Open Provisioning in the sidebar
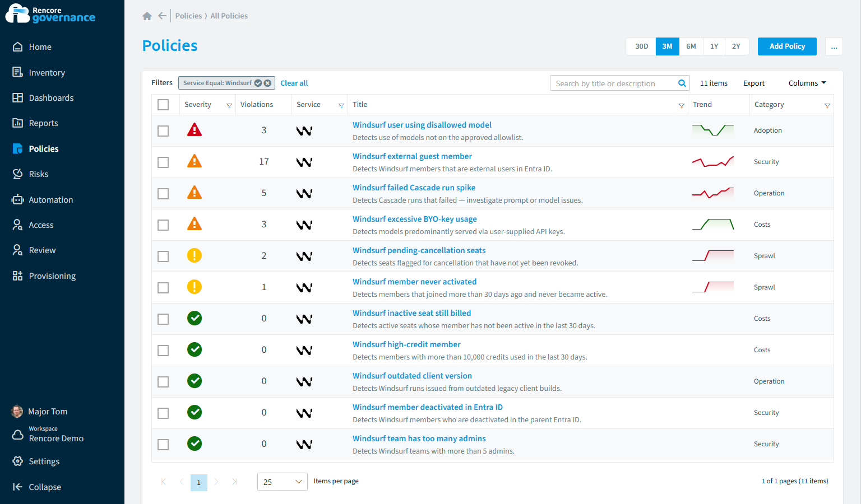The width and height of the screenshot is (861, 504). (44, 276)
